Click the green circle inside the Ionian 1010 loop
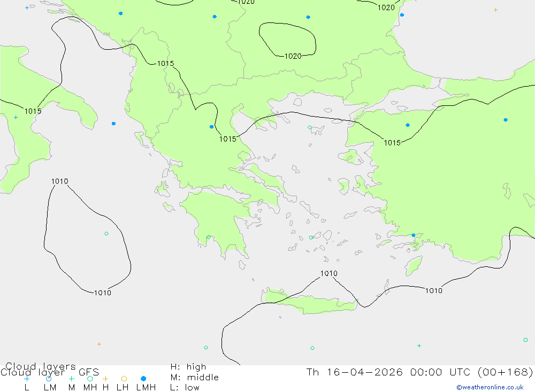The width and height of the screenshot is (535, 392). [106, 234]
